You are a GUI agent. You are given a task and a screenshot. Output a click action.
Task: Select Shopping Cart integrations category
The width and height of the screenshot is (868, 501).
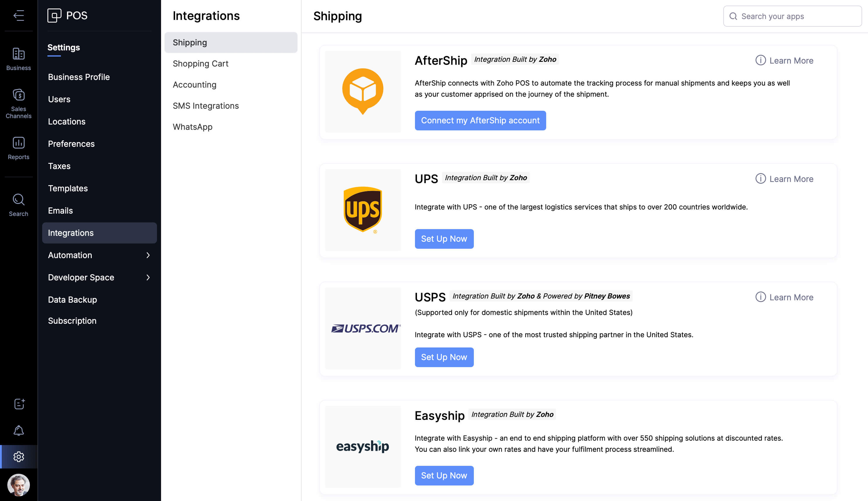pos(200,64)
